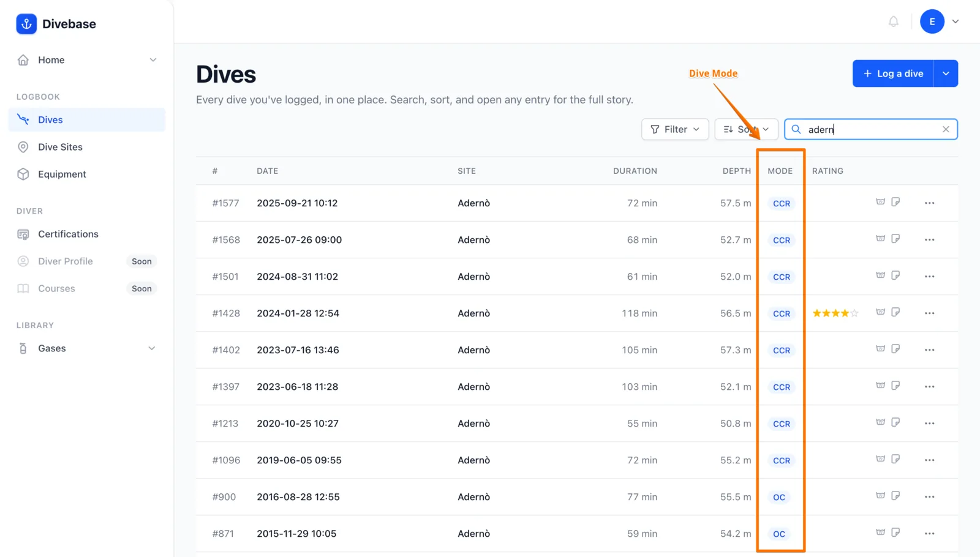The image size is (980, 557).
Task: Clear the search text with X
Action: click(946, 129)
